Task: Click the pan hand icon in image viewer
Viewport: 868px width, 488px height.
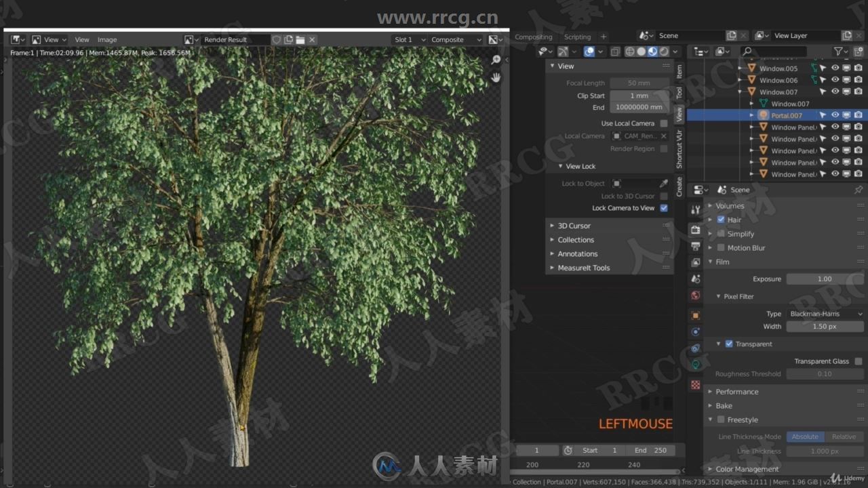Action: tap(496, 77)
